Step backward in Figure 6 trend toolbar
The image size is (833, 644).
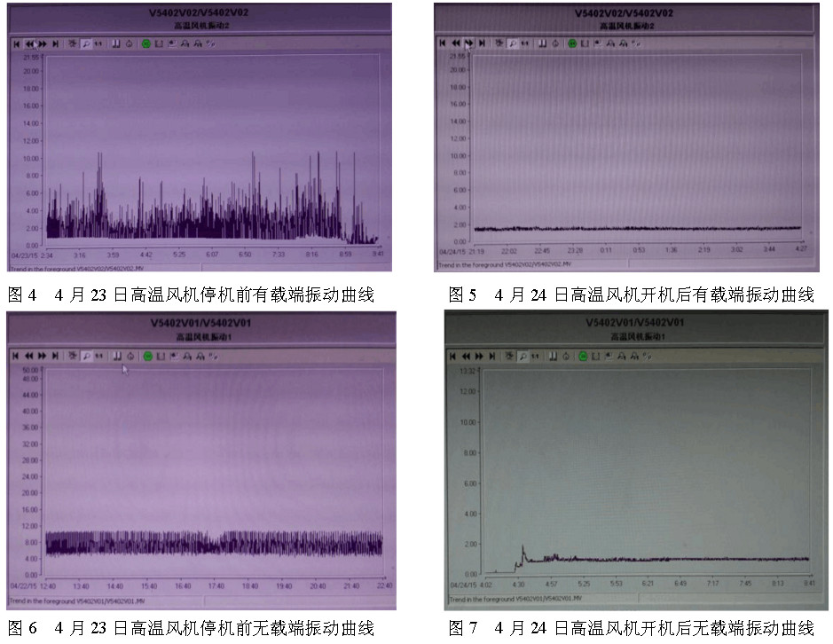(28, 356)
